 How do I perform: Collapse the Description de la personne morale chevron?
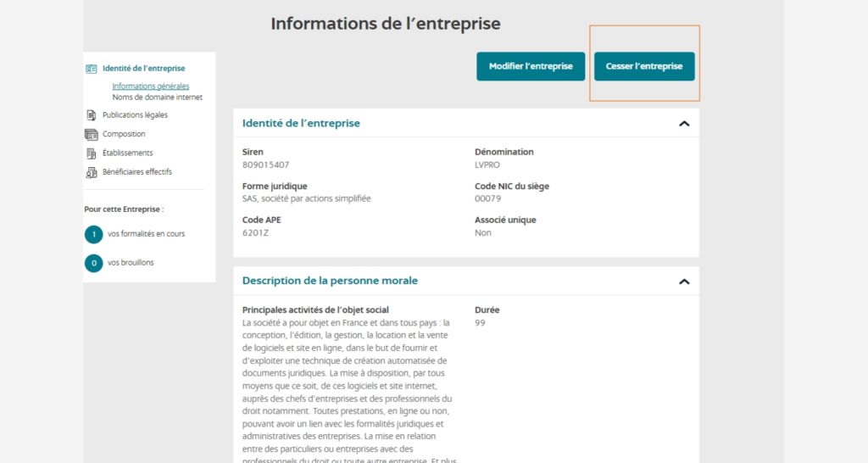[x=684, y=282]
